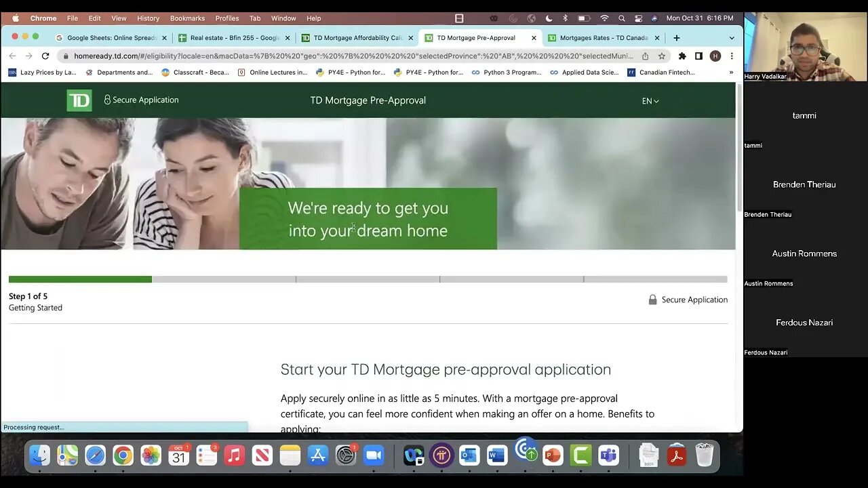Go back using the browser back arrow
The image size is (868, 488).
12,56
